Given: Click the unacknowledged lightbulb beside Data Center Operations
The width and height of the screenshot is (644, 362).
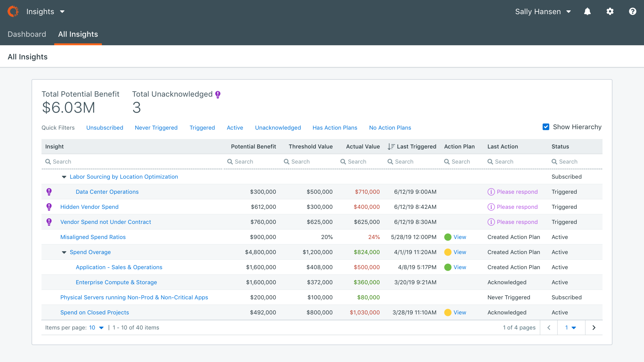Looking at the screenshot, I should point(49,192).
